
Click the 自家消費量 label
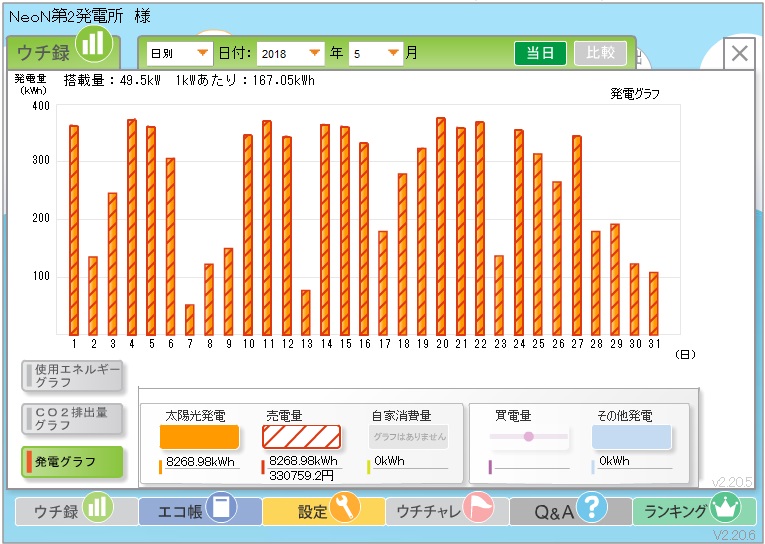point(402,416)
